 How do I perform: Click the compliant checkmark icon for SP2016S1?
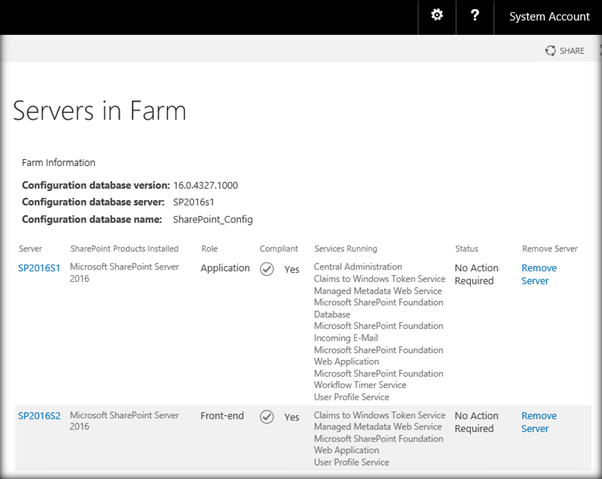[267, 269]
